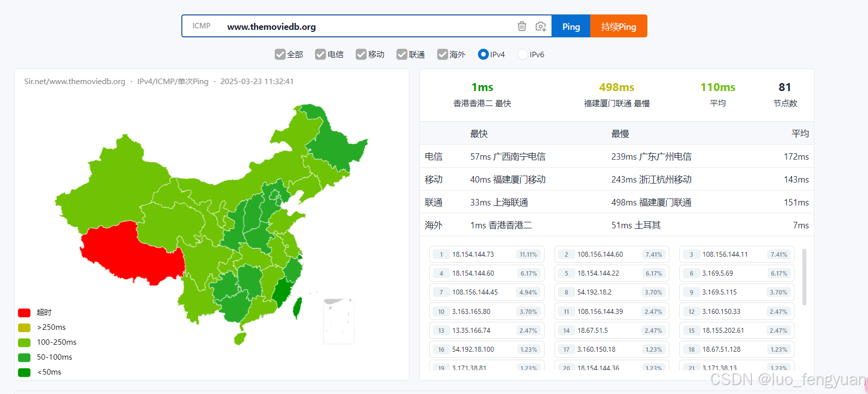Click the 1ms fastest node value
868x394 pixels.
(x=482, y=88)
